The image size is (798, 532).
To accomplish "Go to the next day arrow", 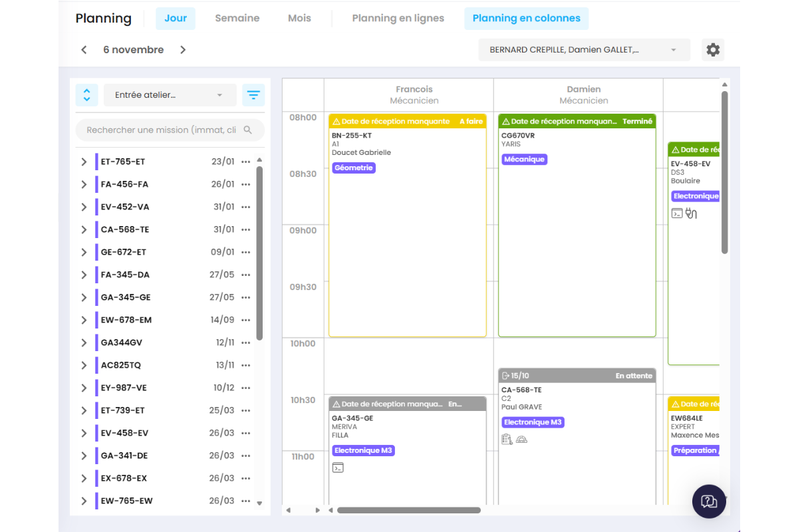I will (183, 50).
